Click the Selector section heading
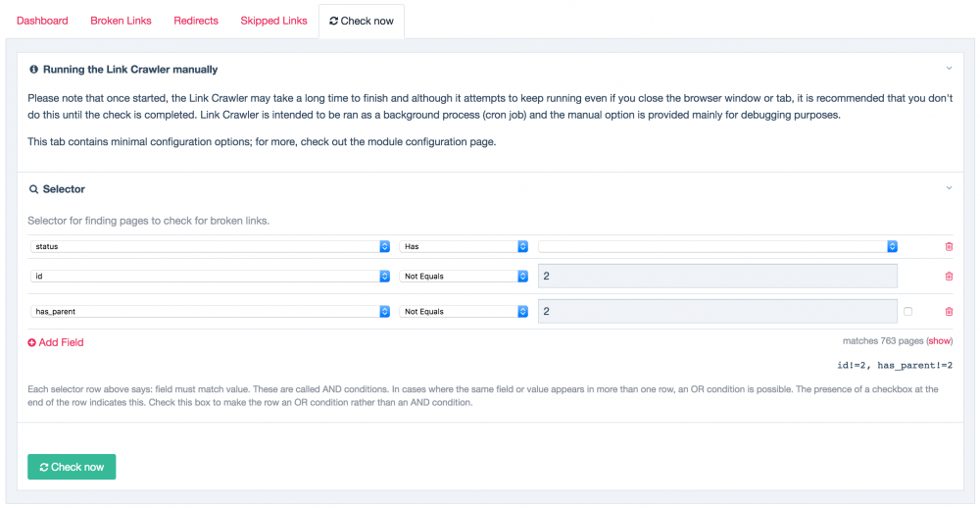This screenshot has height=508, width=980. (x=64, y=188)
